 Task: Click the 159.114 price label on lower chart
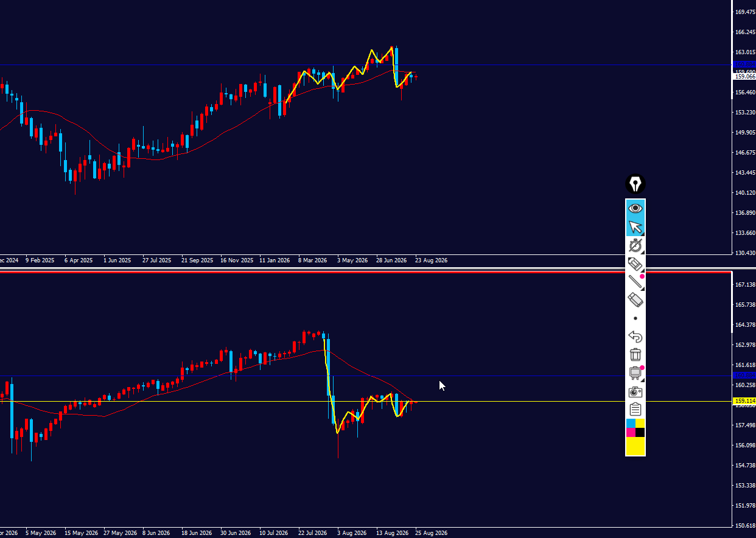pos(745,401)
